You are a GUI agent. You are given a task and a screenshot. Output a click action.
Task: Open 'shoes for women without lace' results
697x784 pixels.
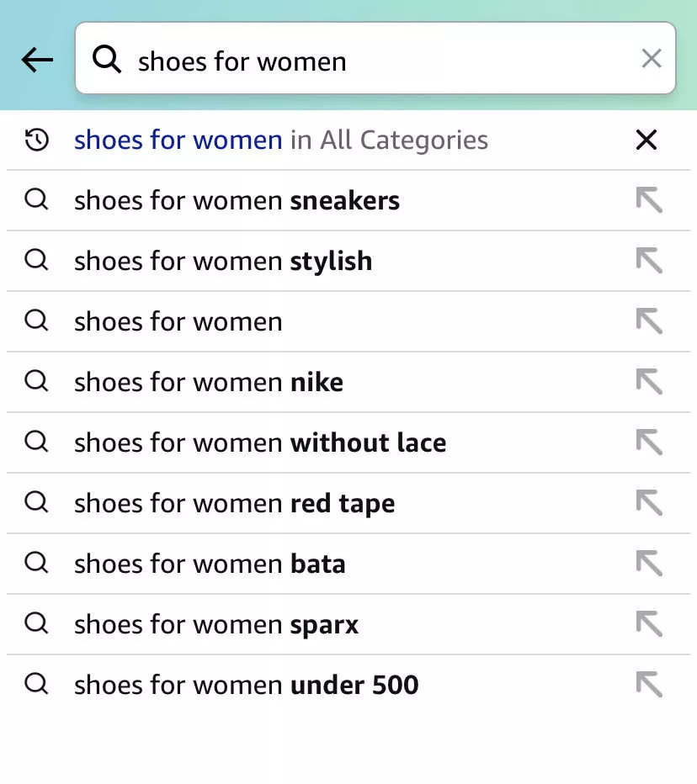[x=260, y=443]
